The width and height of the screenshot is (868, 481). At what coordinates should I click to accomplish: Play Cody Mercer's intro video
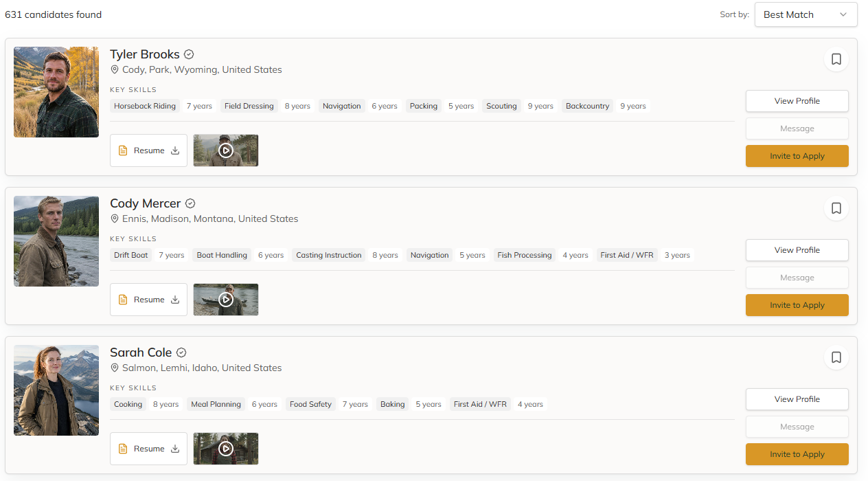click(226, 300)
